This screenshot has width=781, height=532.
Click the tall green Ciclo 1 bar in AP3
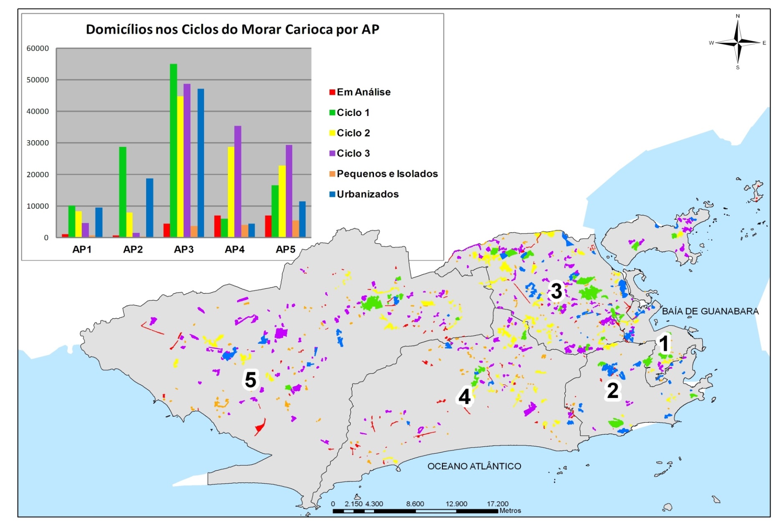(x=173, y=151)
